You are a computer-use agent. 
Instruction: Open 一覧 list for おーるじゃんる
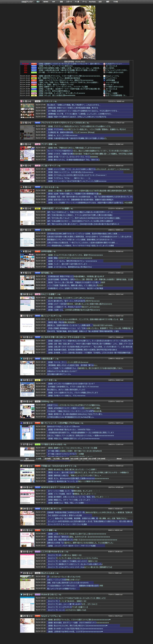coord(57,187)
